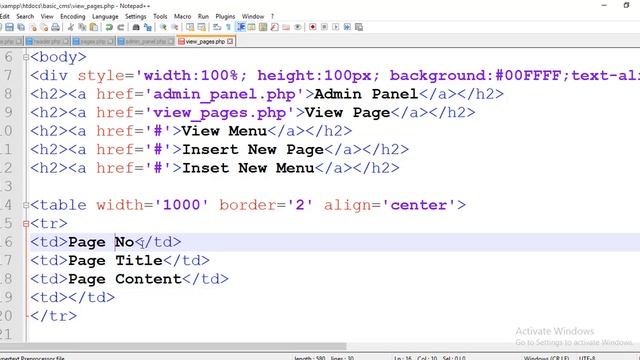Click the Windows (CR LF) status entry
The height and width of the screenshot is (360, 640).
(546, 358)
